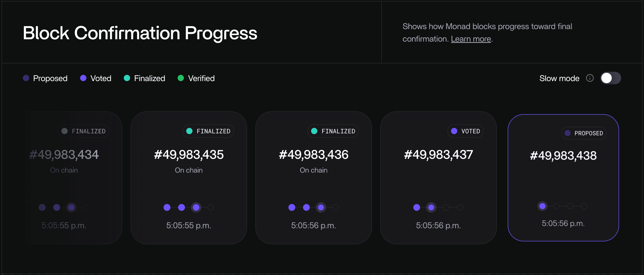Open the highlighted block #49,983,438
Image resolution: width=644 pixels, height=275 pixels.
[x=563, y=156]
